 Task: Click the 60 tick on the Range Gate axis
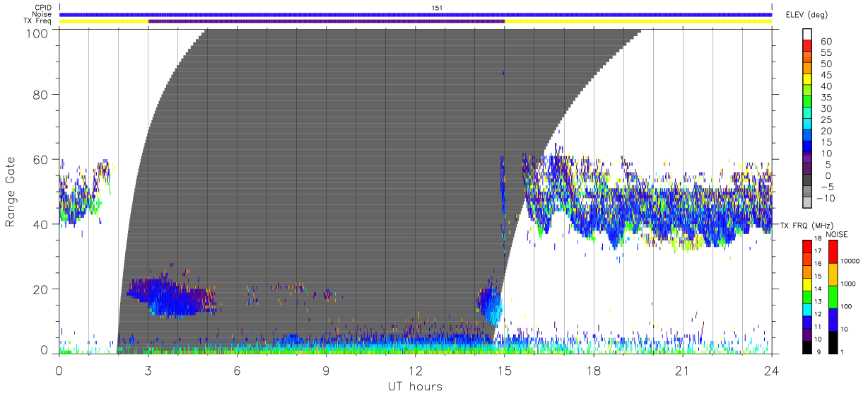41,159
